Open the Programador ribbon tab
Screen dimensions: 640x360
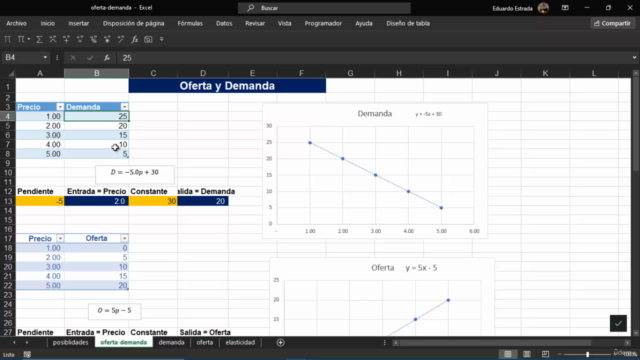click(323, 23)
